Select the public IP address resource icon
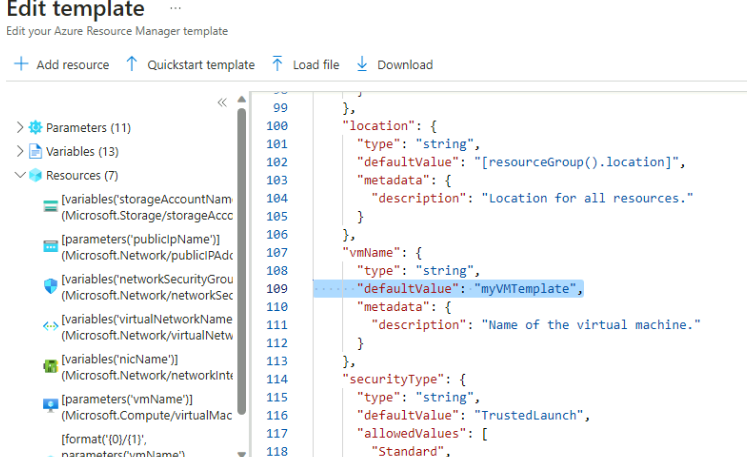The image size is (747, 457). pyautogui.click(x=51, y=246)
